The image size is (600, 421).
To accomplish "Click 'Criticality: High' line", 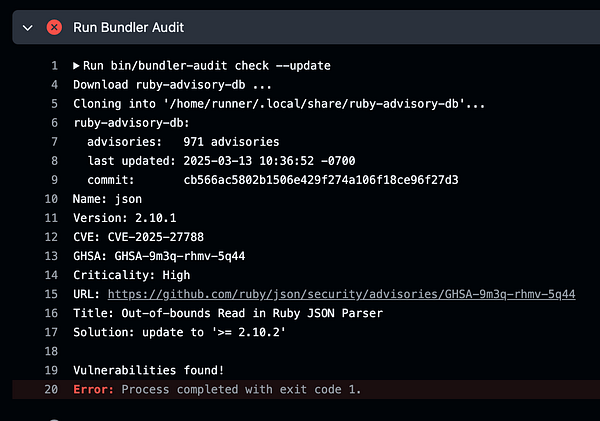I will coord(132,275).
